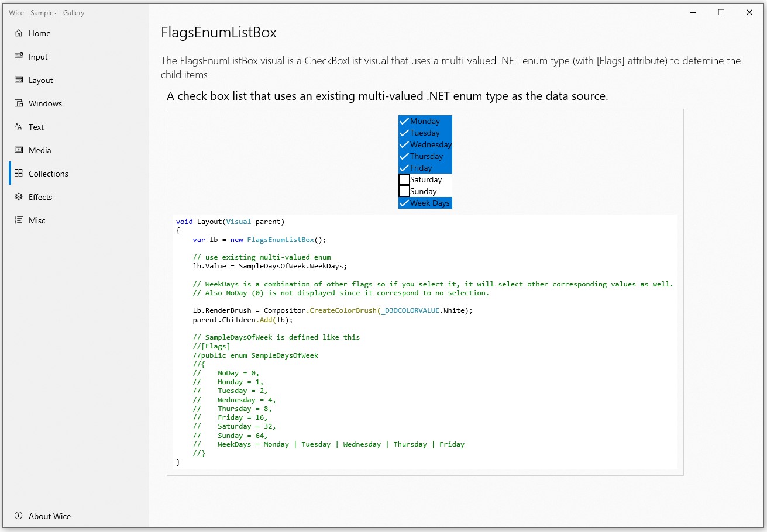This screenshot has width=767, height=532.
Task: Go to the Input samples label
Action: pos(38,57)
